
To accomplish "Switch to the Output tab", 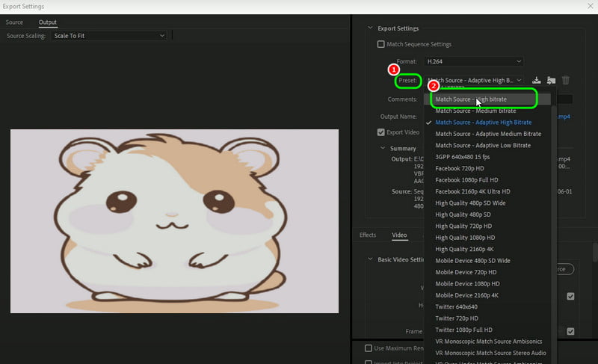I will [48, 22].
